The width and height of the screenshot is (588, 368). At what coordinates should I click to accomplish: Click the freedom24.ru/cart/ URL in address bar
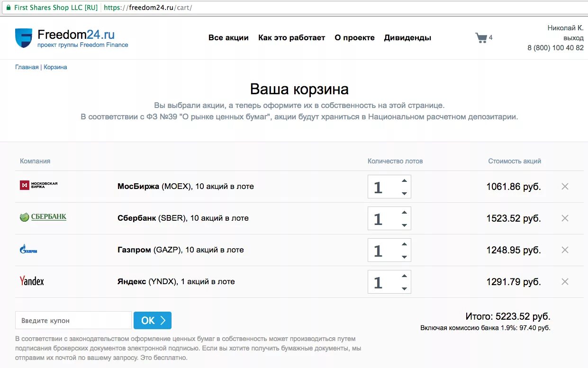tap(148, 8)
